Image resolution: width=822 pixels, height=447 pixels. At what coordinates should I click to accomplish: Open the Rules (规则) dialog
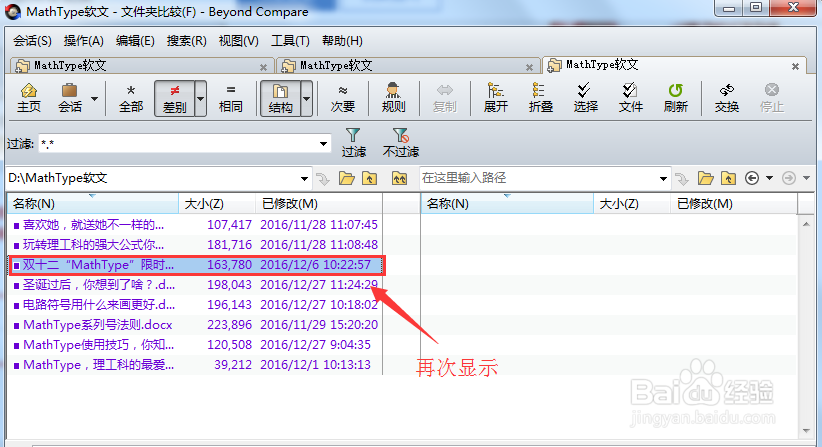[x=393, y=98]
